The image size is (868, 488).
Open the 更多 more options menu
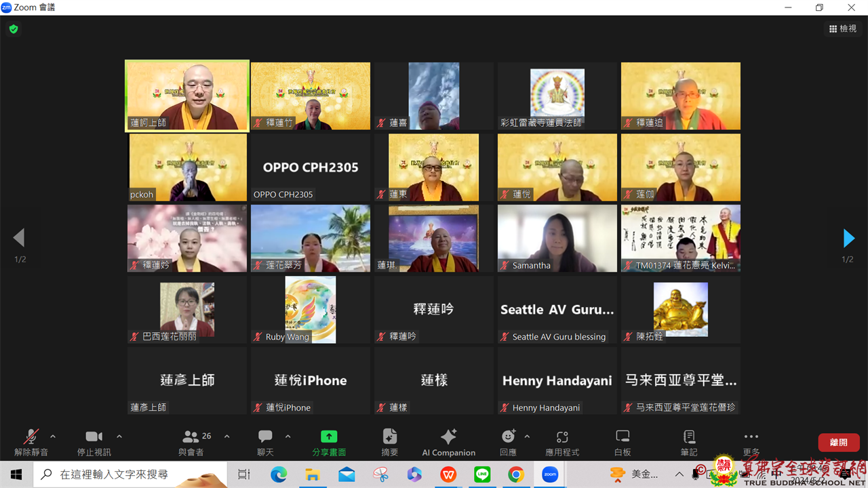[751, 442]
